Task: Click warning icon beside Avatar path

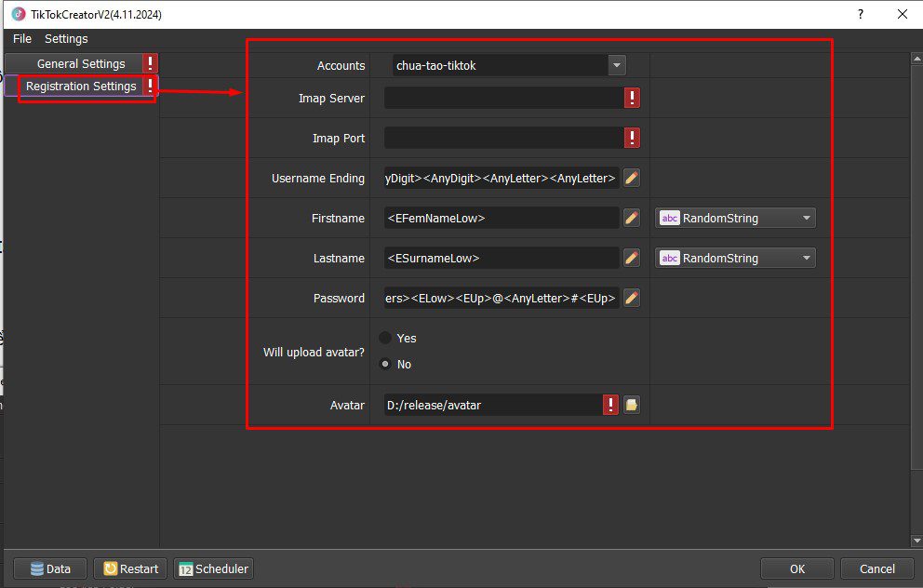Action: (x=610, y=405)
